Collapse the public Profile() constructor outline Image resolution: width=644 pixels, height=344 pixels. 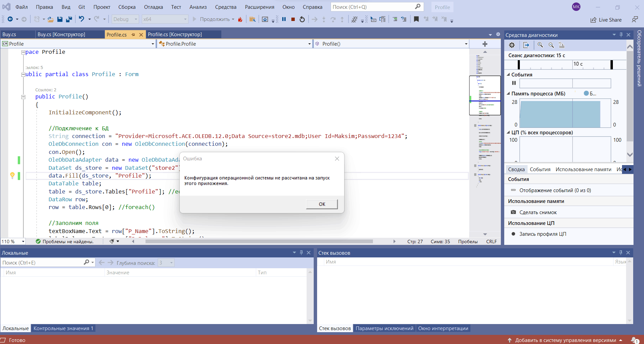click(23, 97)
